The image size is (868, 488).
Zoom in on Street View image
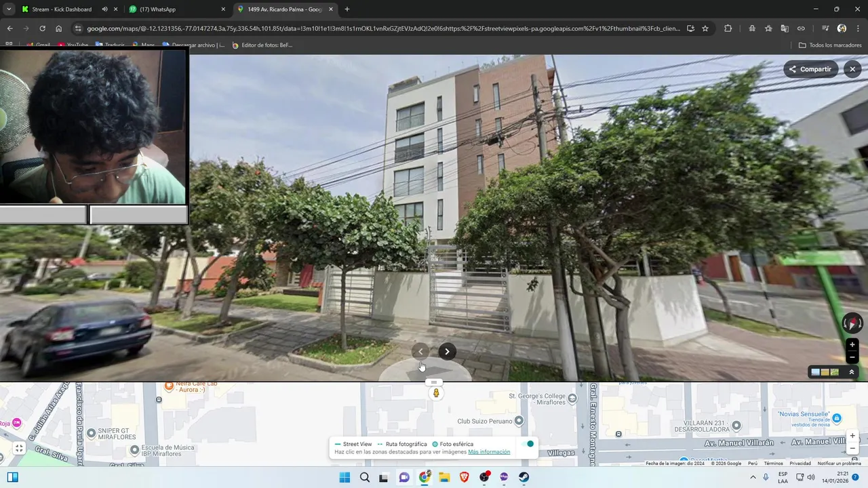point(852,344)
